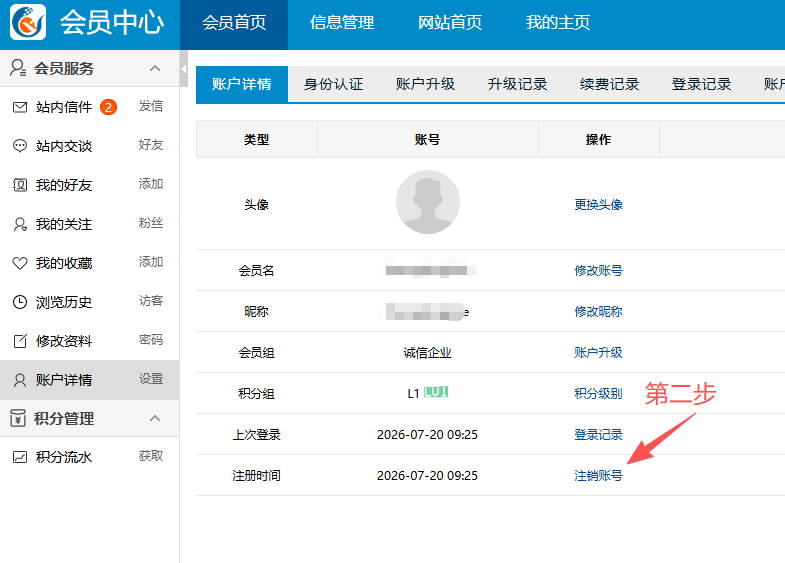The image size is (785, 563).
Task: Switch to the 登录记录 tab
Action: tap(701, 84)
